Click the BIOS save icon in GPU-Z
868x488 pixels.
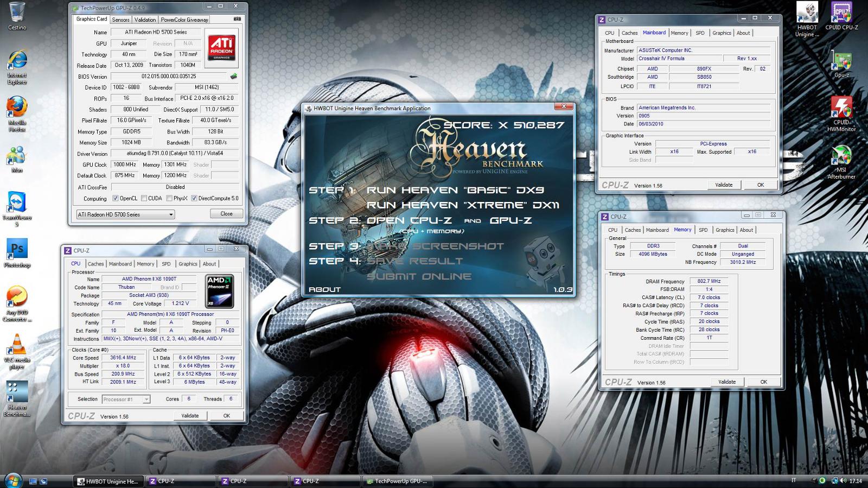click(234, 77)
